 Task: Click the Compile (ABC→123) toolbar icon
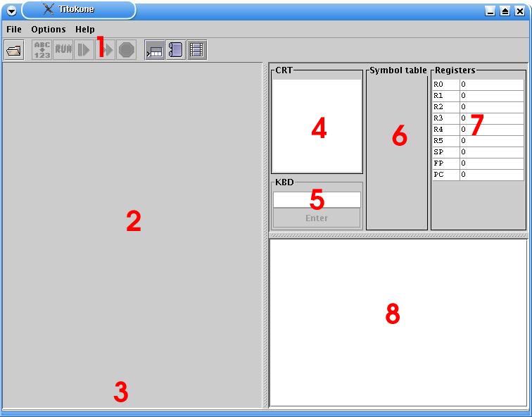point(42,50)
